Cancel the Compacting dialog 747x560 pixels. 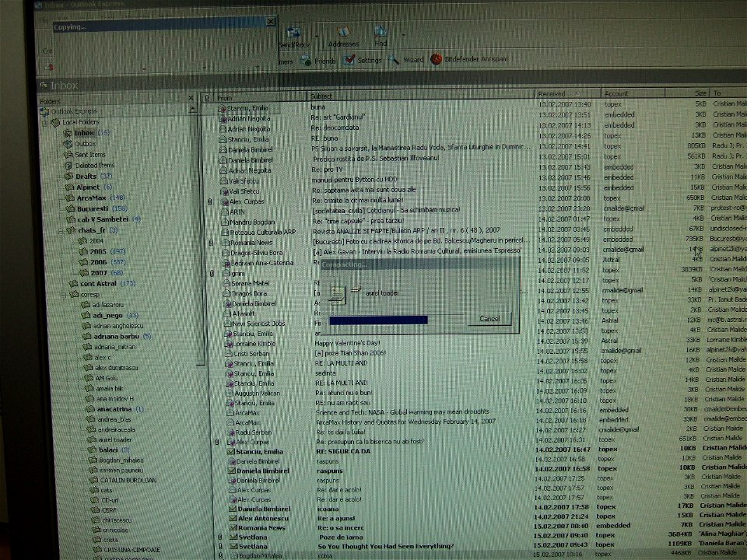(x=489, y=319)
